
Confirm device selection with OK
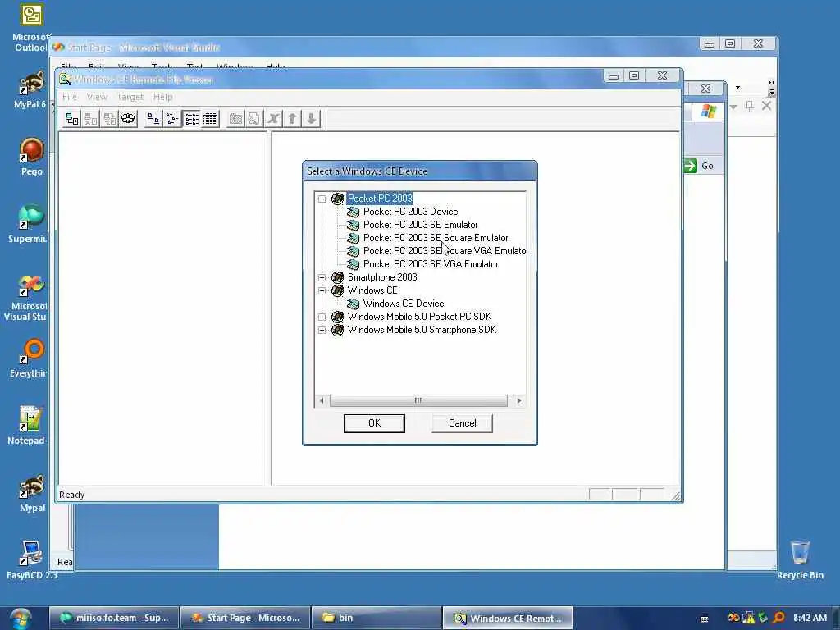[374, 423]
